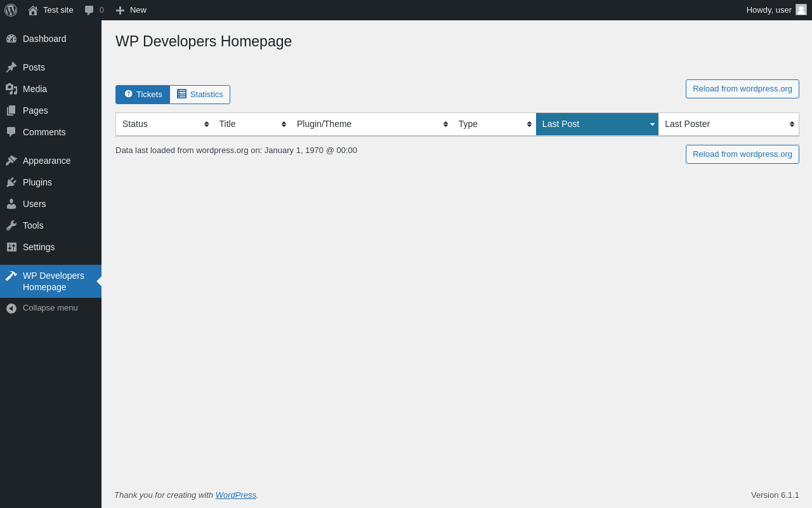Sort the table by Last Poster column
812x508 pixels.
728,124
